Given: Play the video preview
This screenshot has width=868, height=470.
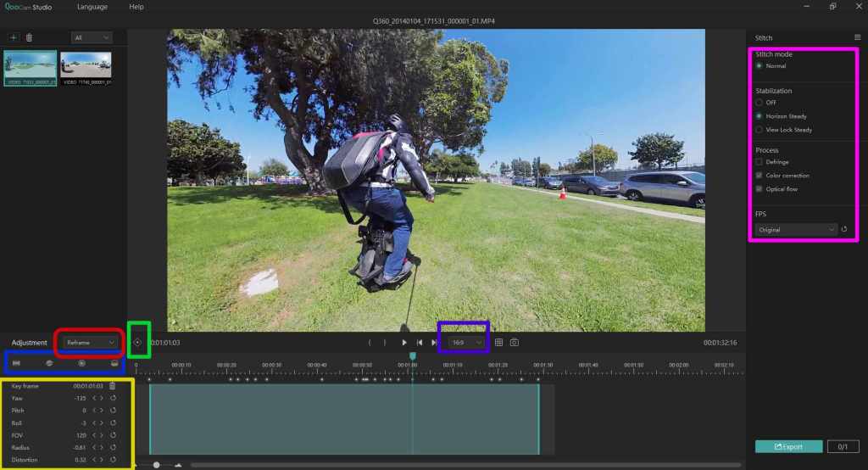Looking at the screenshot, I should click(x=404, y=343).
